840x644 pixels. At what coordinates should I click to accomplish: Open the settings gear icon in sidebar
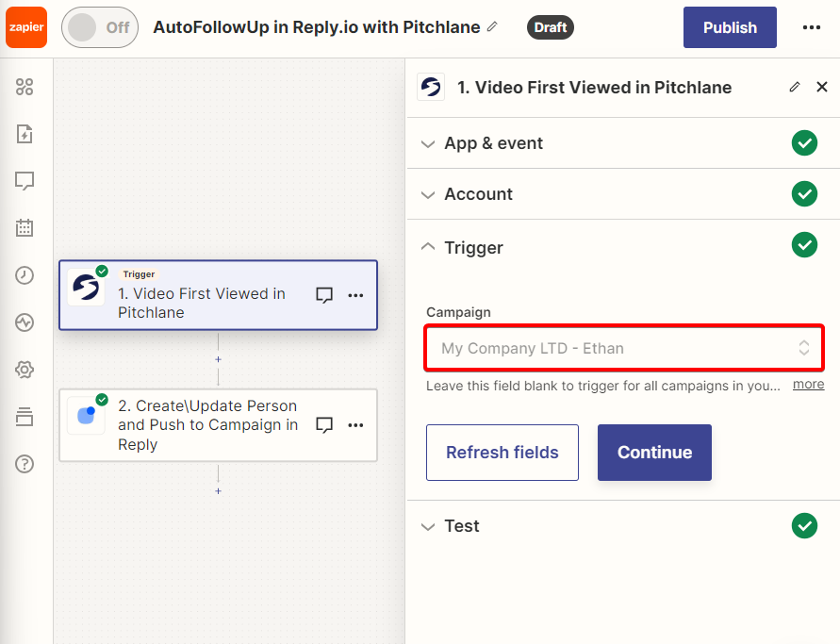(25, 370)
